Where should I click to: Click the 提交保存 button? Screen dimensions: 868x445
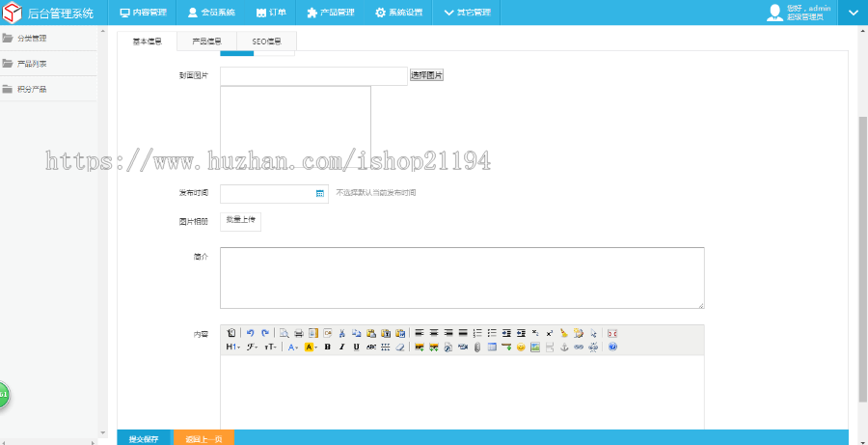pyautogui.click(x=144, y=438)
